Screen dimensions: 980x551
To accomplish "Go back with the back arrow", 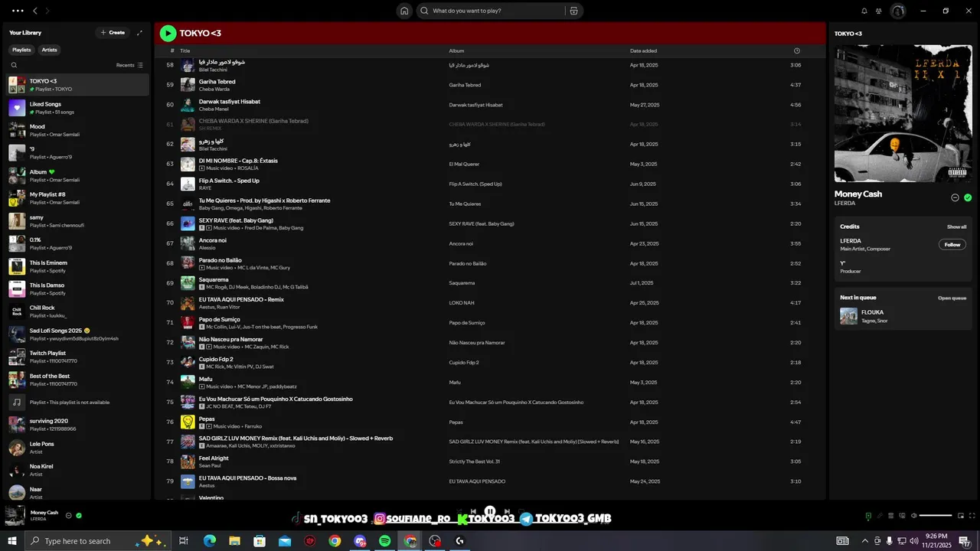I will 35,11.
